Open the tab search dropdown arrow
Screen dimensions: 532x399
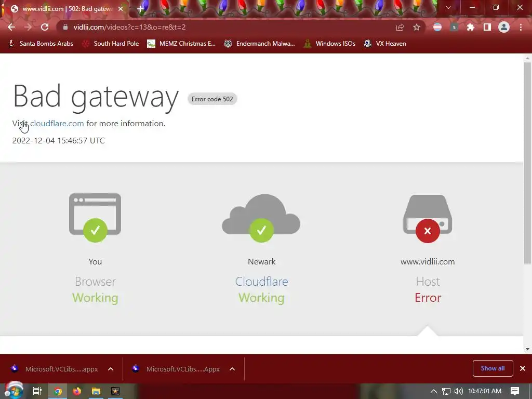448,7
